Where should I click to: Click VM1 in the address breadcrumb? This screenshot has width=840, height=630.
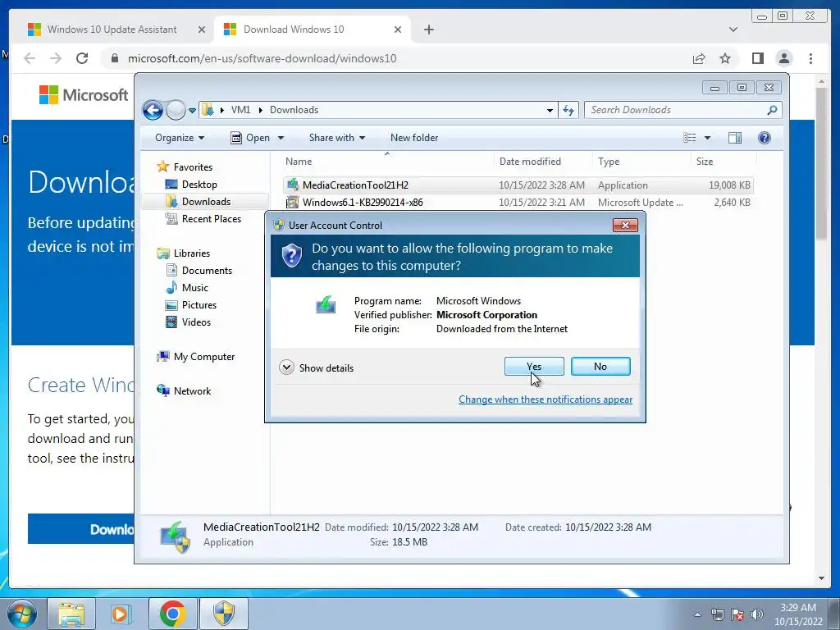[x=240, y=110]
